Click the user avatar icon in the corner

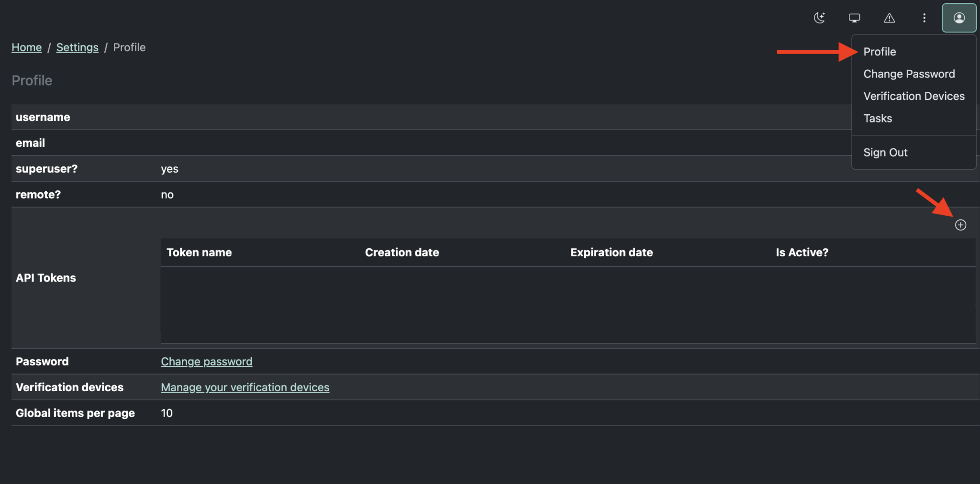coord(958,18)
